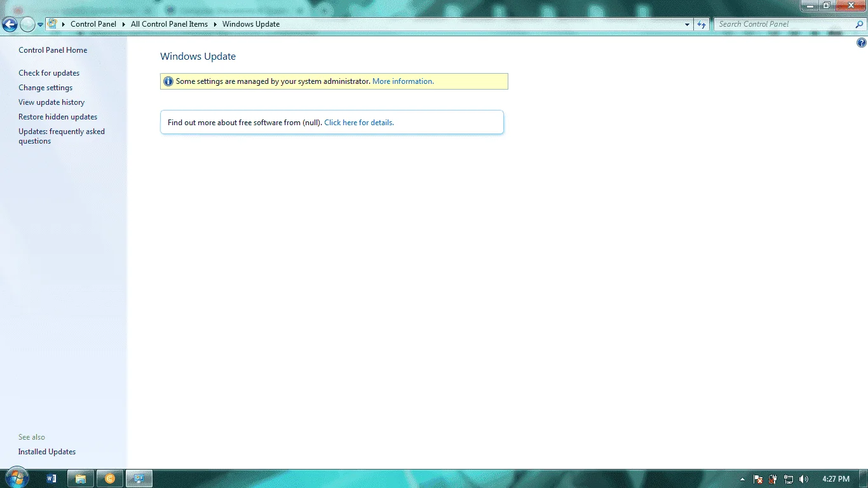868x488 pixels.
Task: Click the 4:27 PM clock
Action: tap(836, 479)
